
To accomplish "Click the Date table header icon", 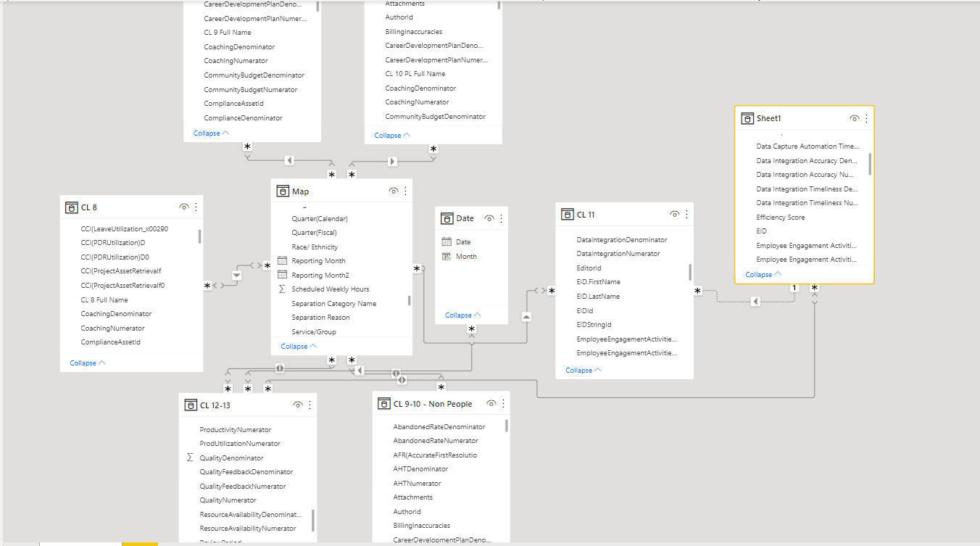I will (447, 218).
